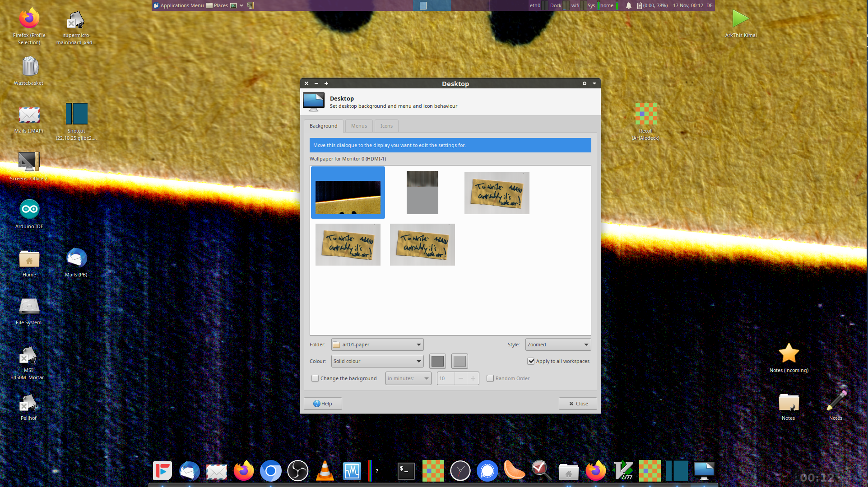868x487 pixels.
Task: Expand the art01-paper Folder dropdown
Action: pyautogui.click(x=377, y=345)
